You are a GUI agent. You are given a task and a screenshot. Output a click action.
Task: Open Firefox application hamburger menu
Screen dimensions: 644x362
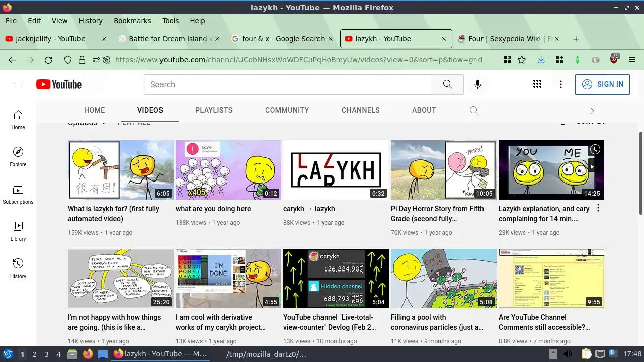click(632, 60)
